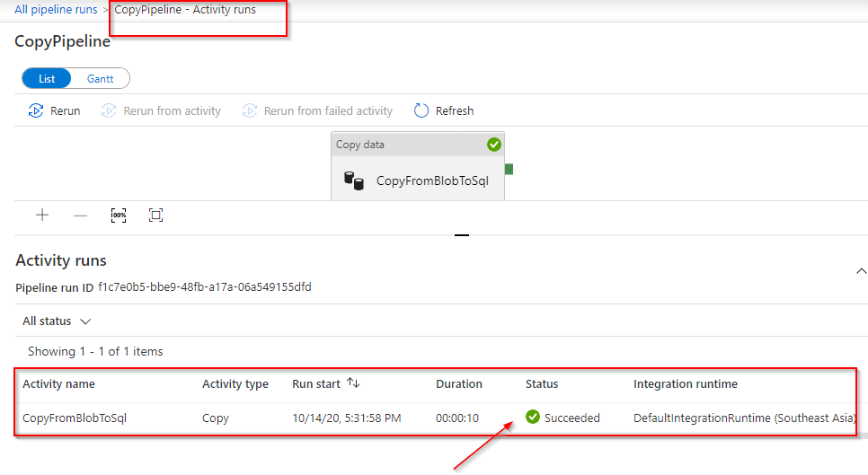Open the All pipeline runs breadcrumb link
The image size is (868, 475).
coord(56,10)
